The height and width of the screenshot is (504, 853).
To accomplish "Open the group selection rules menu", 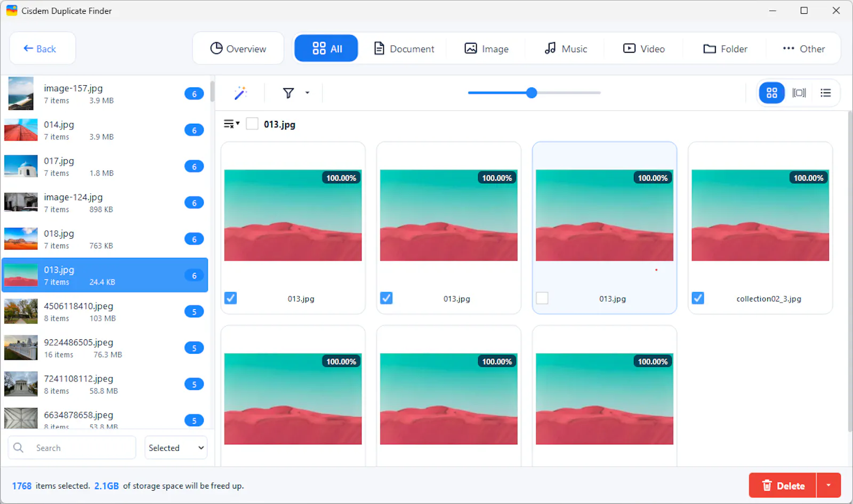I will (231, 124).
